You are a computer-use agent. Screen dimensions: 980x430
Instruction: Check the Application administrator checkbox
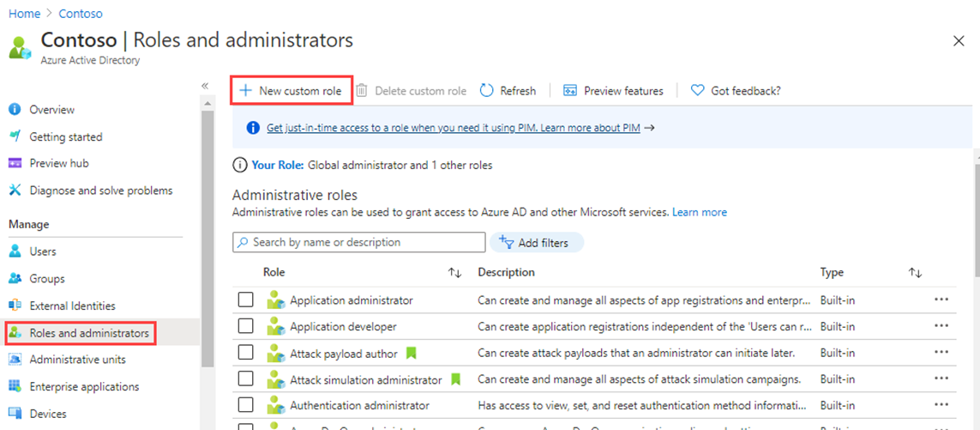pos(245,300)
